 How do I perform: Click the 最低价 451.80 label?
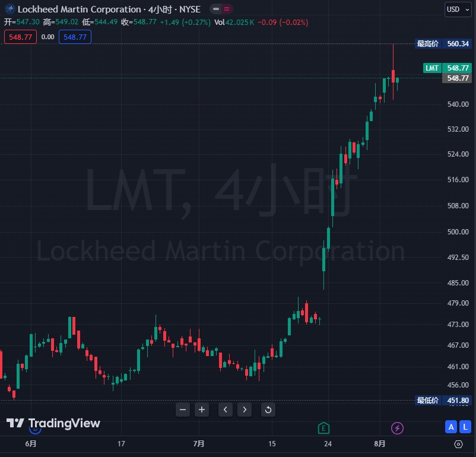(x=443, y=401)
